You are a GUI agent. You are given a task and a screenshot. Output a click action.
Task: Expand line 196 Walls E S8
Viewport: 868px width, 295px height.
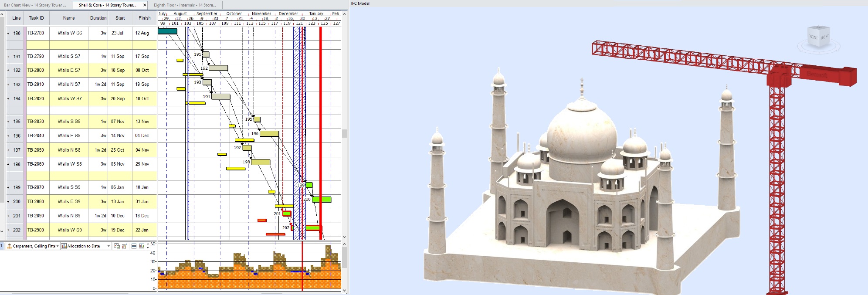click(8, 136)
